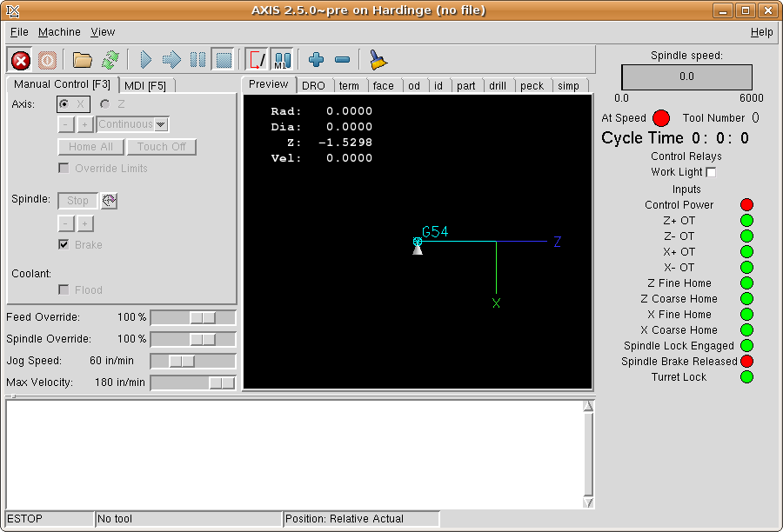This screenshot has width=783, height=532.
Task: Click the Home All button
Action: point(90,147)
